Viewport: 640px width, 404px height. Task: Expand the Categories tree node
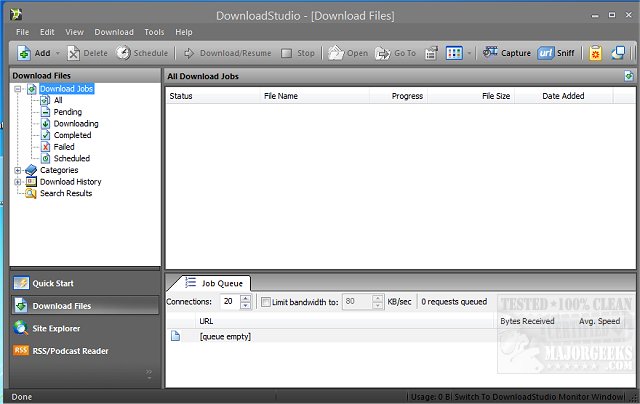[x=18, y=170]
